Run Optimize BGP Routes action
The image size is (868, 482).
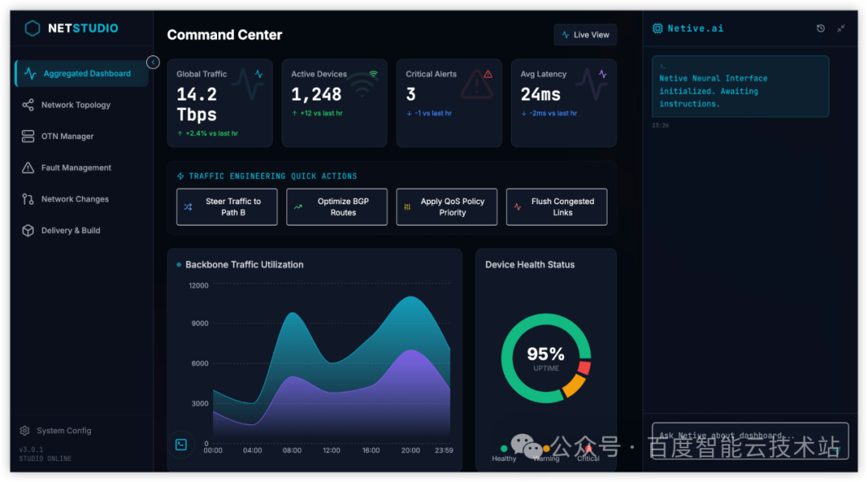tap(337, 207)
